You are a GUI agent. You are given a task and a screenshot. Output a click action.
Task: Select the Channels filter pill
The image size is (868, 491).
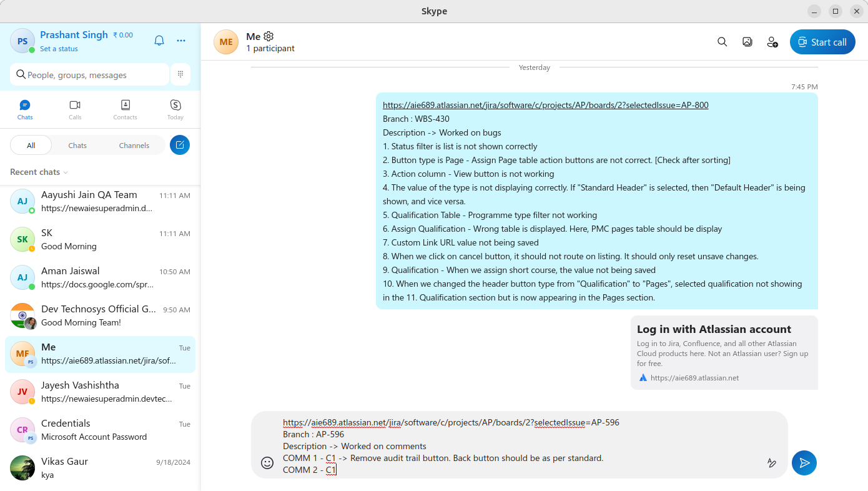(134, 145)
